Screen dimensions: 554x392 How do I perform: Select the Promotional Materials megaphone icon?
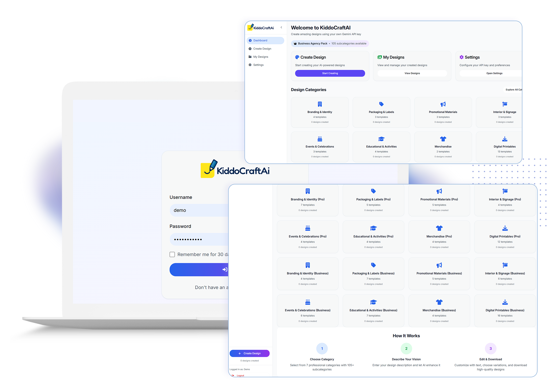(443, 104)
